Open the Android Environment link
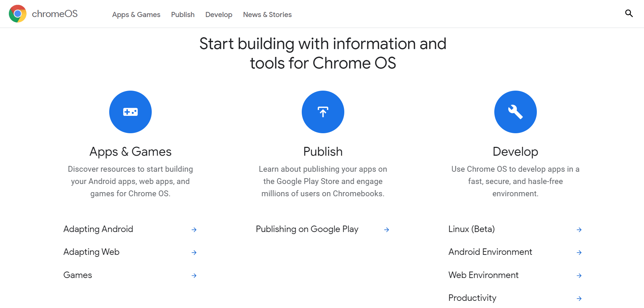 [x=490, y=252]
